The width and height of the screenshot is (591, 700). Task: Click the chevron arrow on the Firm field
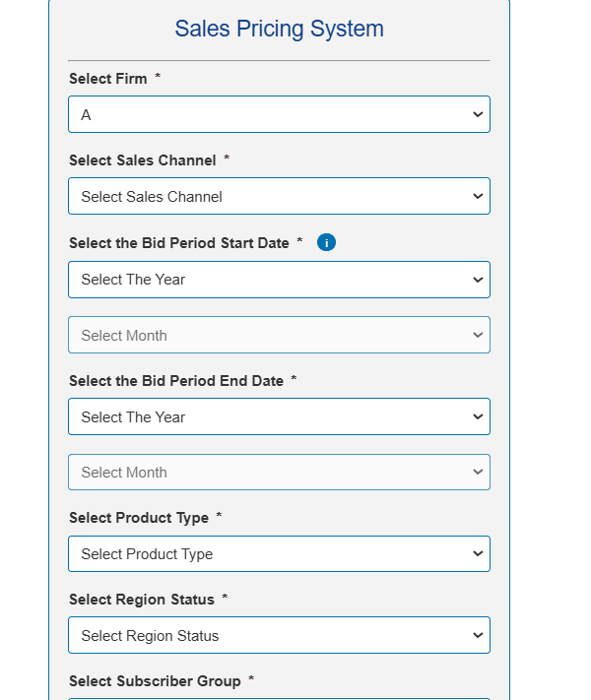(x=478, y=114)
